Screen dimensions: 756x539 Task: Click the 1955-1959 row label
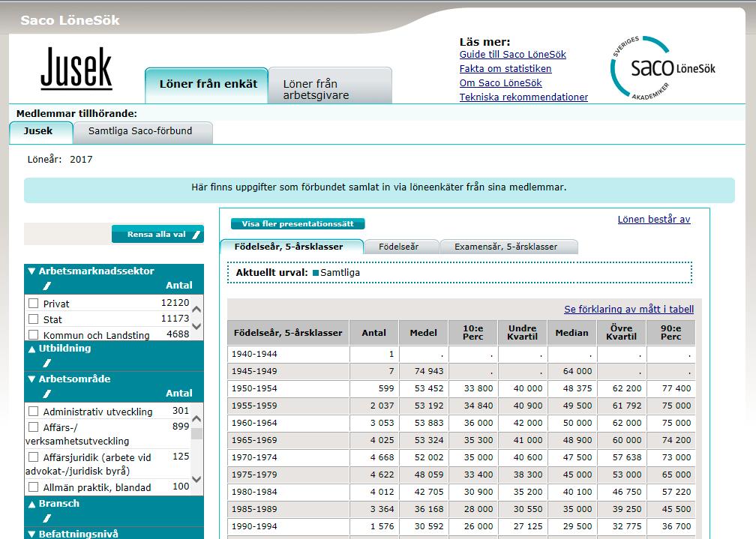254,406
